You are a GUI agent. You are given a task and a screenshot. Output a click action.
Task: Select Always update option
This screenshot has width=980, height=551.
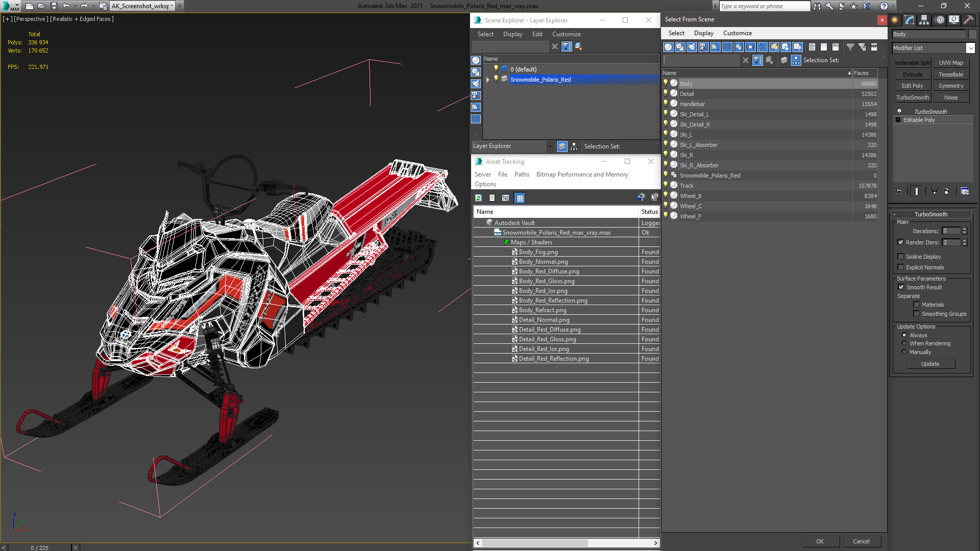[x=904, y=335]
